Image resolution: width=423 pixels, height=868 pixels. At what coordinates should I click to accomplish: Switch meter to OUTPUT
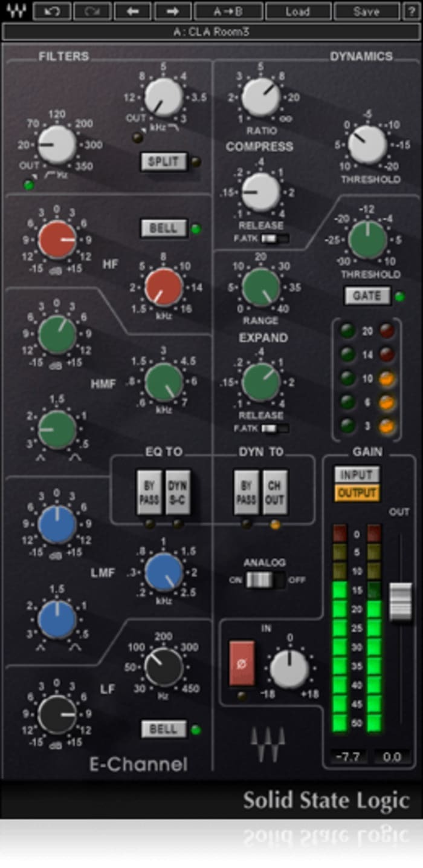(357, 492)
